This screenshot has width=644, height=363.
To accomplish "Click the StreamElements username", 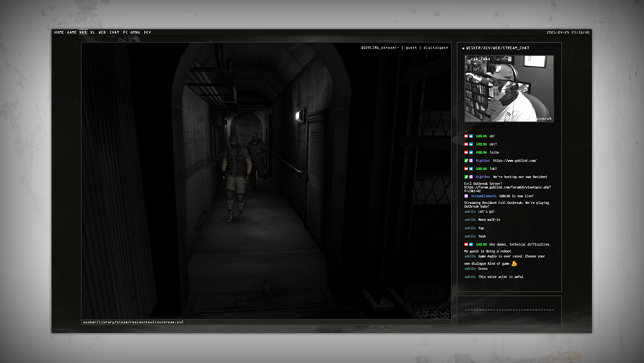I will coord(484,196).
